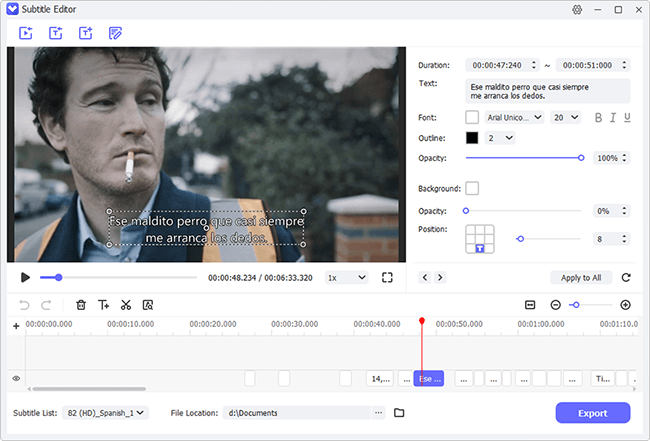Fit timeline to window icon
The image size is (650, 441).
[x=530, y=305]
